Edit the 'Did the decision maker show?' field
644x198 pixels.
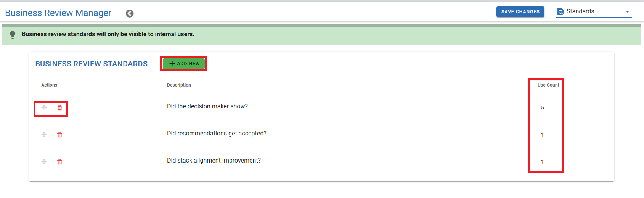[x=304, y=106]
